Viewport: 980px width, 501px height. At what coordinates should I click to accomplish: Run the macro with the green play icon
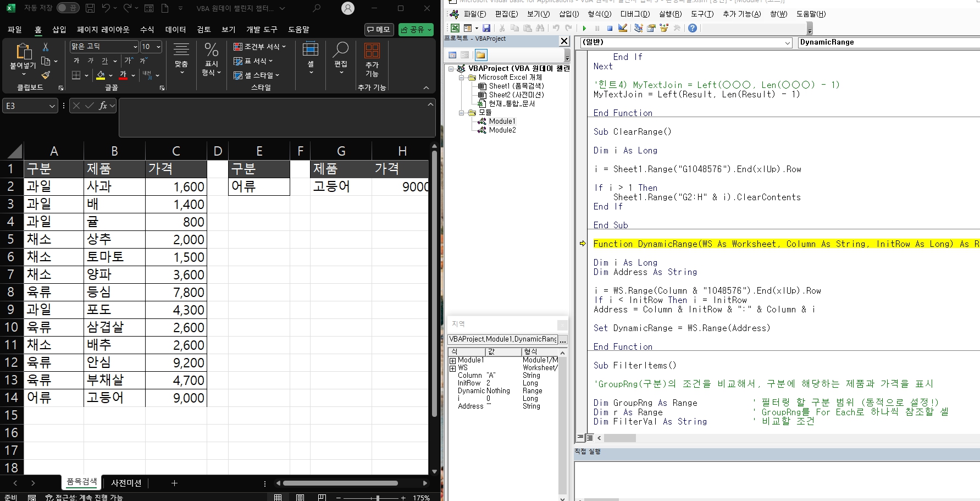(584, 27)
